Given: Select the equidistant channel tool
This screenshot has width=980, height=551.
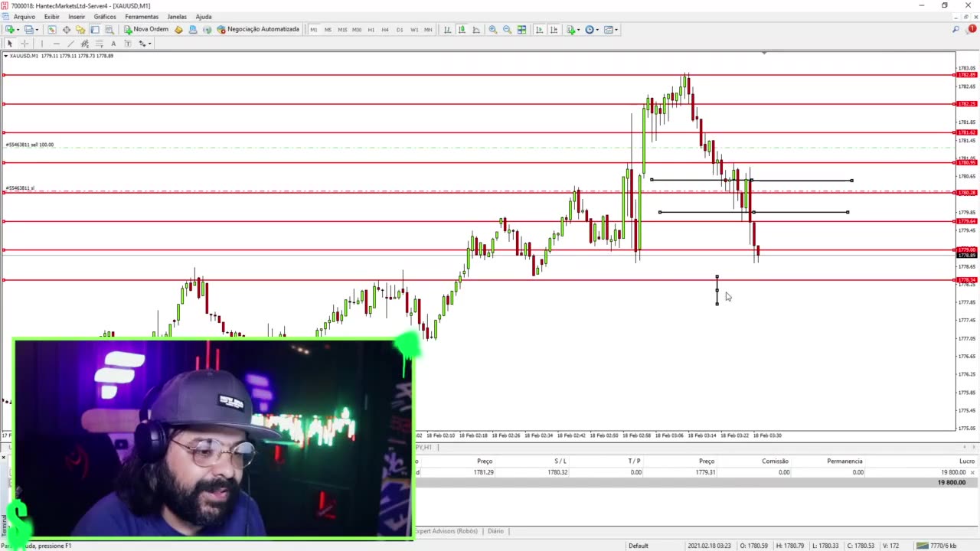Looking at the screenshot, I should 85,44.
